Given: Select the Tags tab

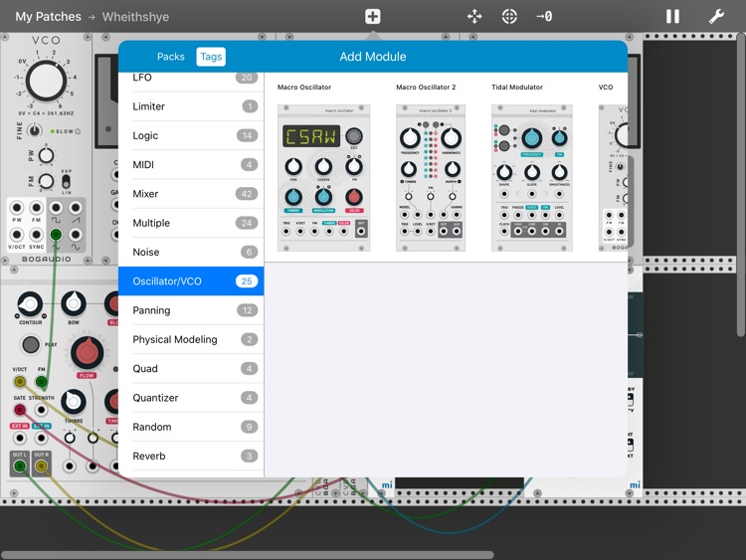Looking at the screenshot, I should (211, 57).
